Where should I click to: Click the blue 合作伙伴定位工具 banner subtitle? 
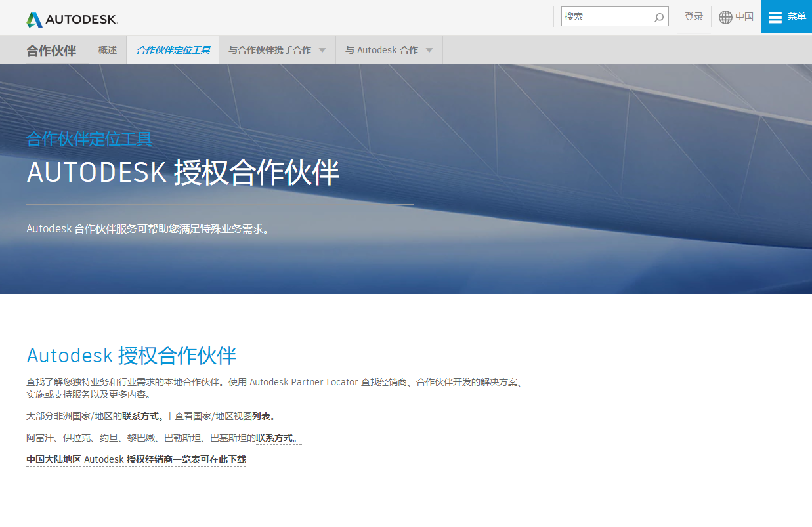click(89, 139)
